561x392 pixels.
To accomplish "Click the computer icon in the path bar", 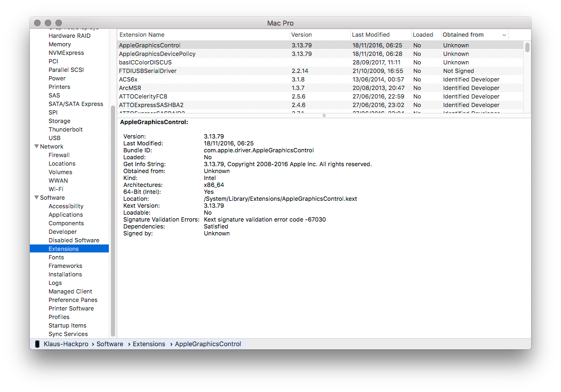I will point(37,344).
